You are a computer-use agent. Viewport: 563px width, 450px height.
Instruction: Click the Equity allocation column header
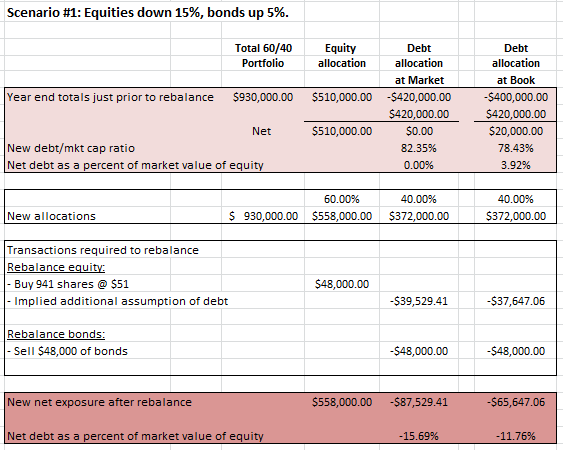(341, 56)
